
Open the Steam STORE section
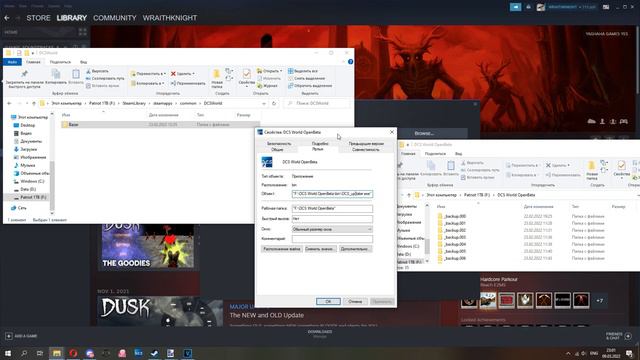coord(38,18)
